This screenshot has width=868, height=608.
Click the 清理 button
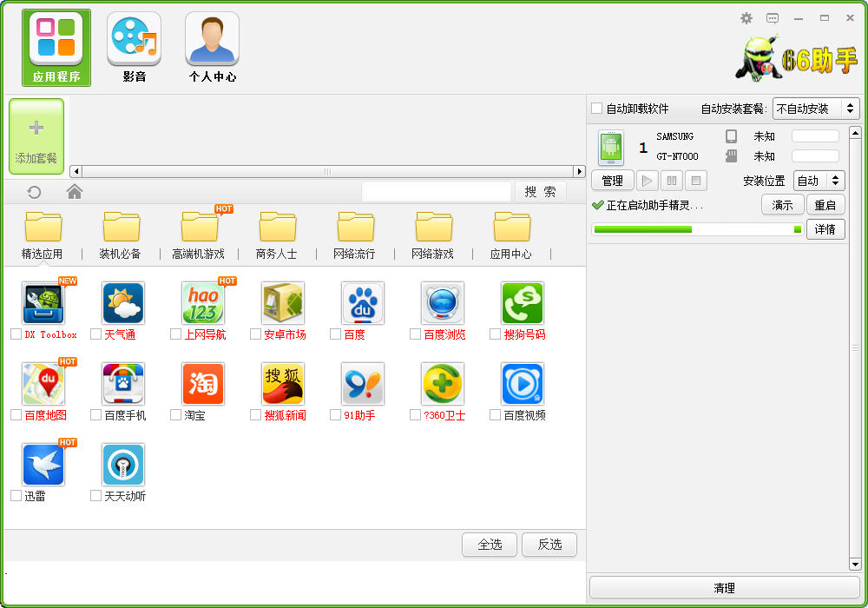point(724,587)
